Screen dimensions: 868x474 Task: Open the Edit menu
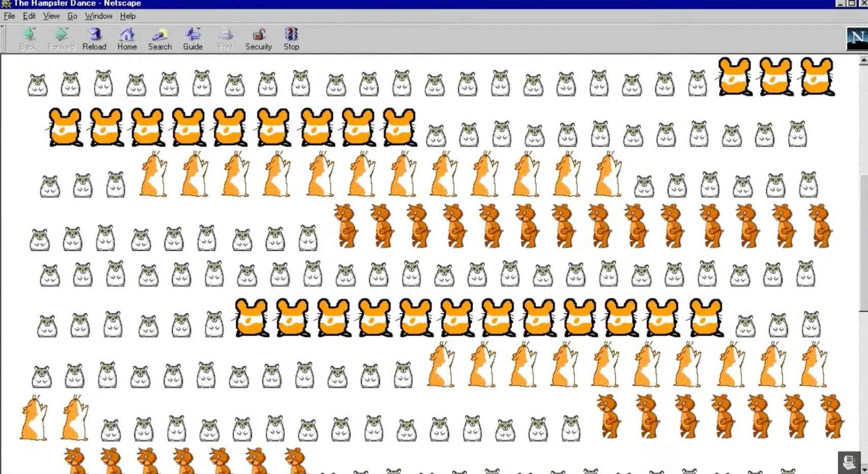click(x=29, y=16)
